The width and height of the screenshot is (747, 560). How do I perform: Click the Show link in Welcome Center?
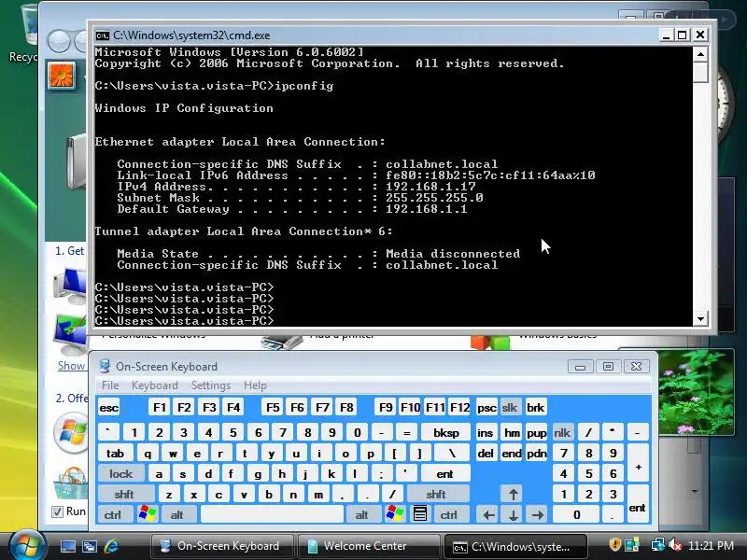(71, 366)
